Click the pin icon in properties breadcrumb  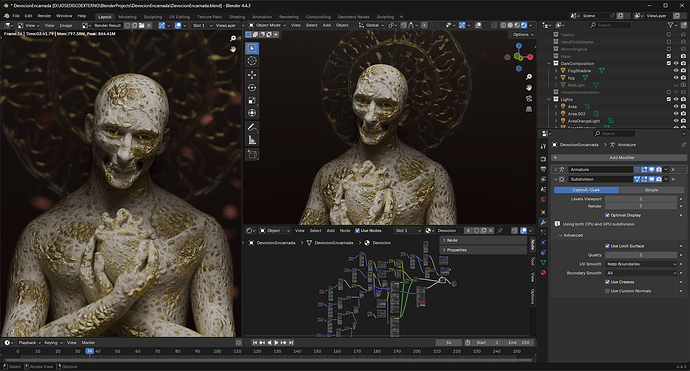683,144
